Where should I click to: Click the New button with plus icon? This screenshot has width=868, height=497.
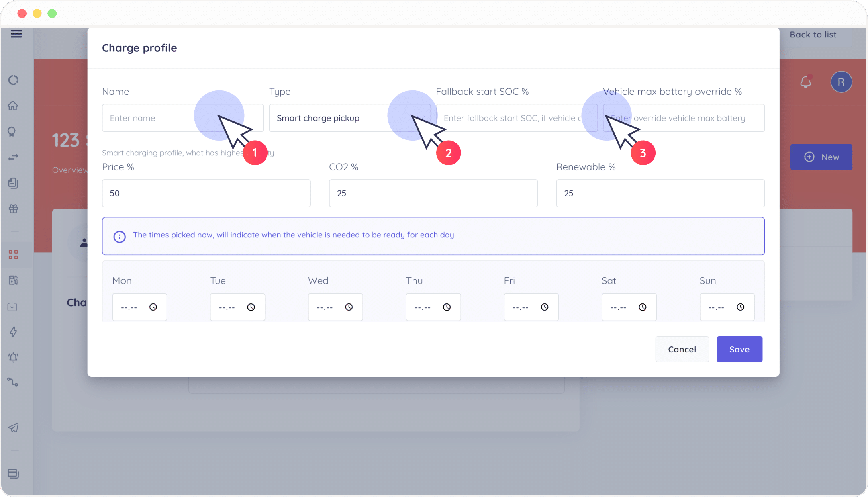click(821, 157)
